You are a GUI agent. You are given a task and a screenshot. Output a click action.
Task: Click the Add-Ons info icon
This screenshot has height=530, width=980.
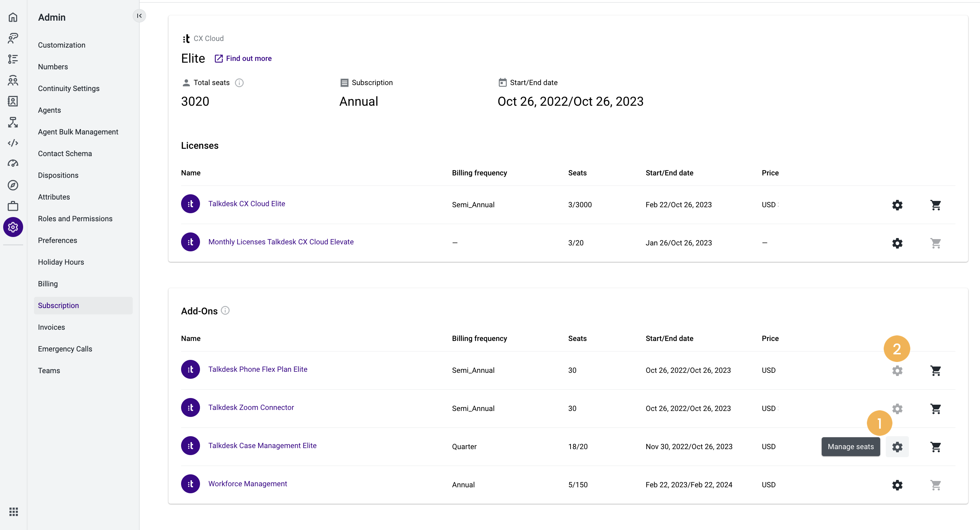pos(225,311)
